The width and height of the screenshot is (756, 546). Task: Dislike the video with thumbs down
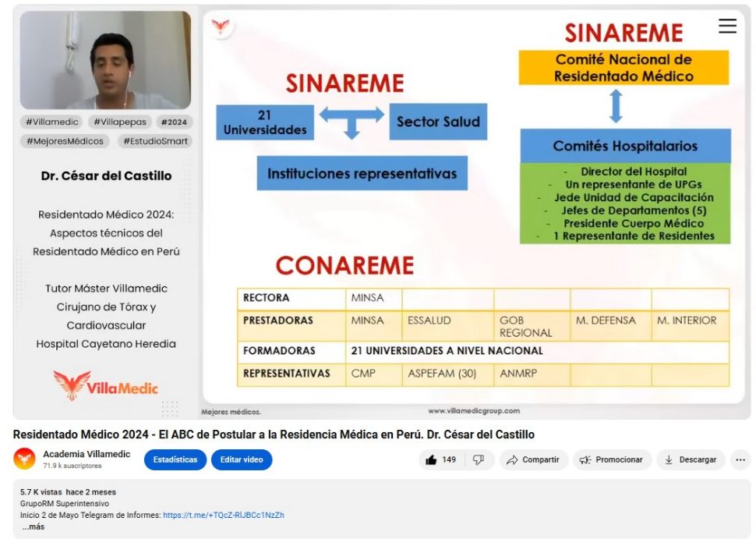tap(479, 459)
